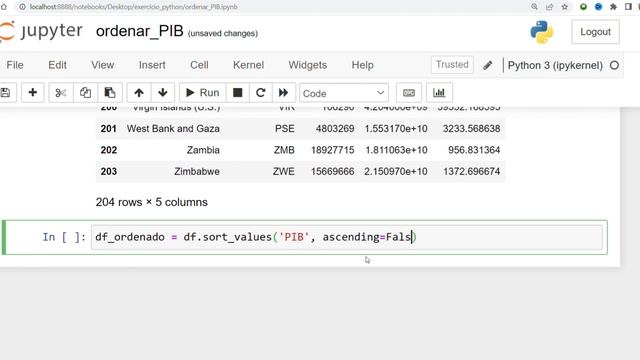Click the save and checkpoint icon

point(6,93)
